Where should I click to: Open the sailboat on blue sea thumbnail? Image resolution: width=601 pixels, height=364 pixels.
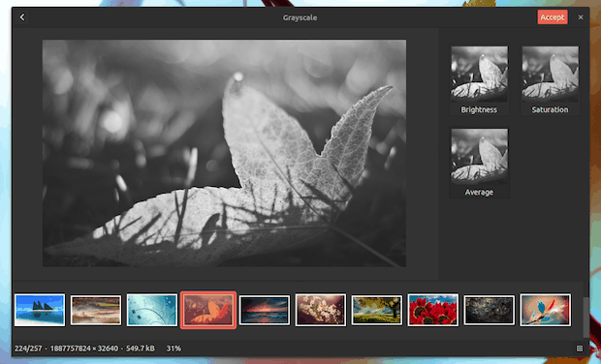(x=40, y=310)
